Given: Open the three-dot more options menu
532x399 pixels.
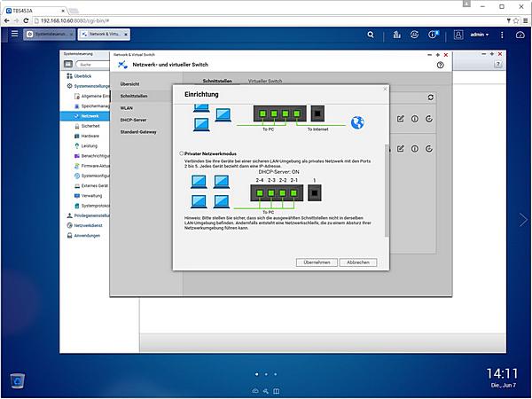Looking at the screenshot, I should pyautogui.click(x=502, y=35).
